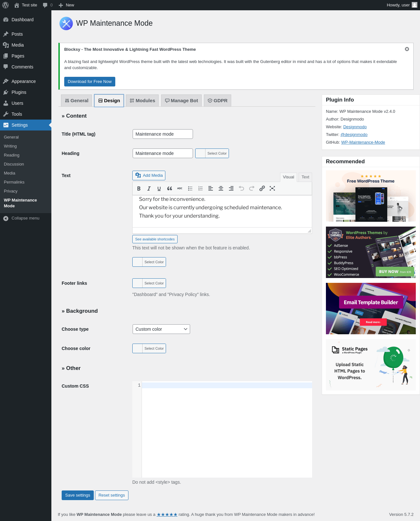
Task: Open Comments in the sidebar menu
Action: [x=26, y=67]
